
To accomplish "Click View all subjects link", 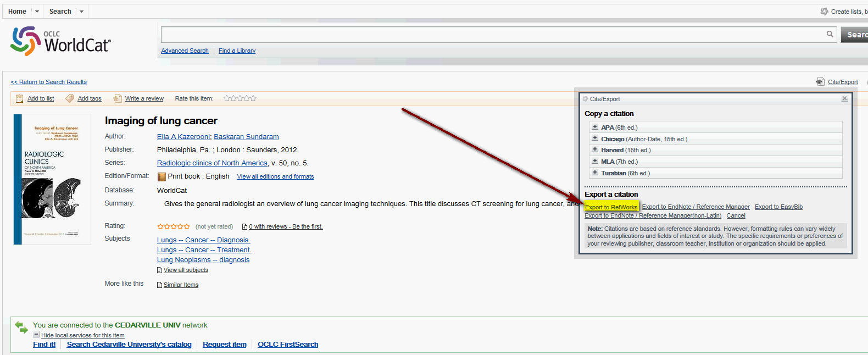I will click(186, 270).
